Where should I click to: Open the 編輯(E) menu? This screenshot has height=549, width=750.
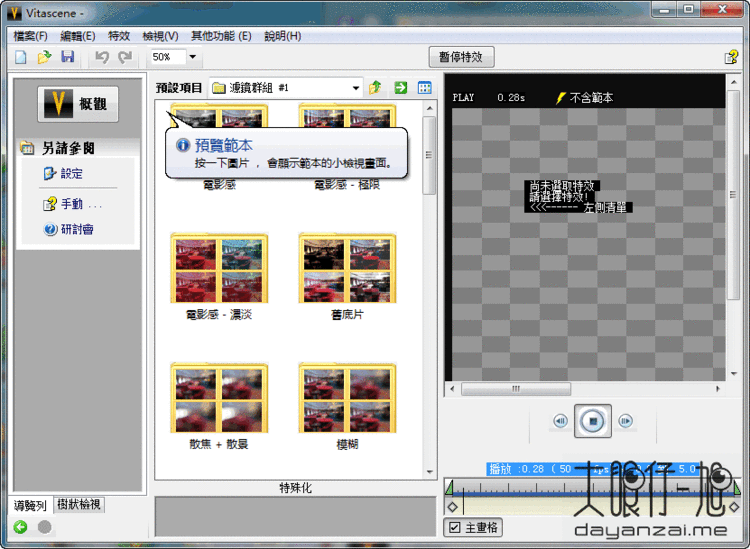click(77, 36)
